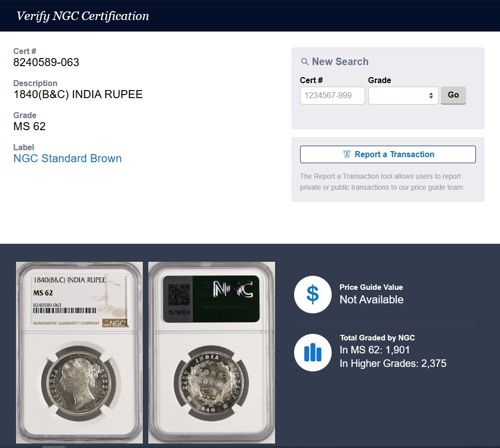Click the Verify NGC Certification page title
The height and width of the screenshot is (448, 500).
point(83,16)
